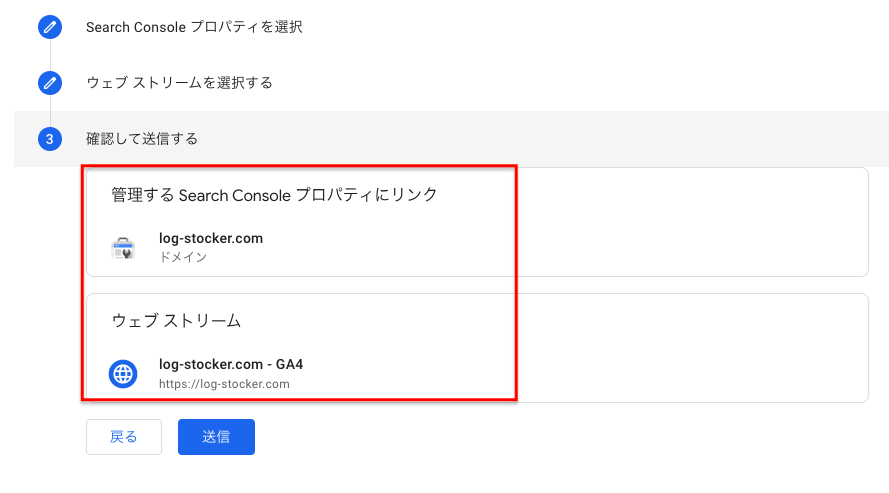Click the step 3 number circle
The height and width of the screenshot is (493, 889).
point(50,139)
